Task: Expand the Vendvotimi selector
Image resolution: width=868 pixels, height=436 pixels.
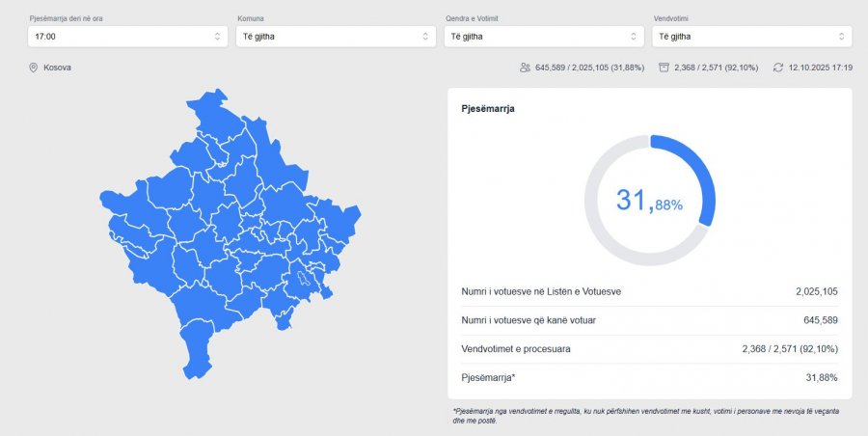Action: click(x=751, y=37)
